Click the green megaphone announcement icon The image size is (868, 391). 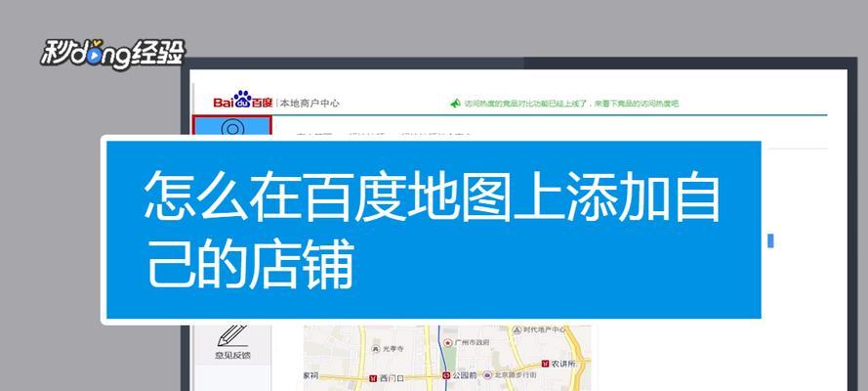(x=455, y=103)
